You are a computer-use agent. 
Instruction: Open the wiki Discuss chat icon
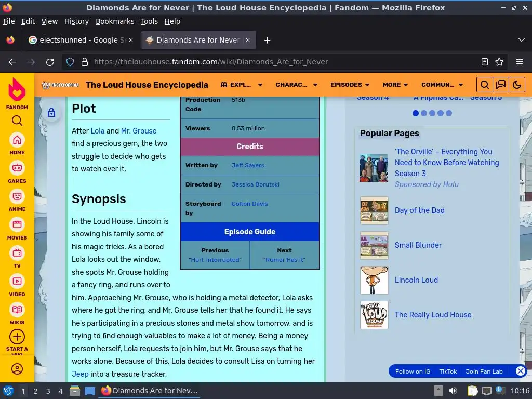501,85
